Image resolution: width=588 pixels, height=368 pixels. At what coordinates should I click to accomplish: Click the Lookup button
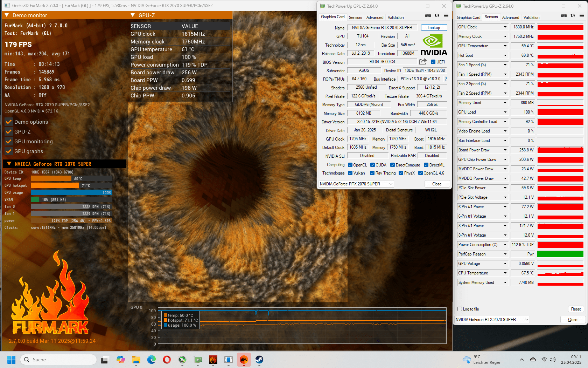pos(434,28)
